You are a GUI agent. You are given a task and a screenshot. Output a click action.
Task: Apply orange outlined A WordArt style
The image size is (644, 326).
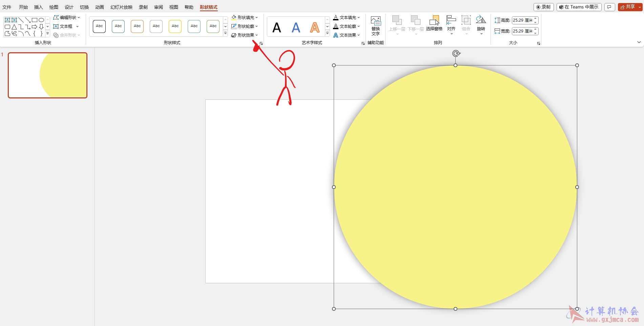[315, 27]
